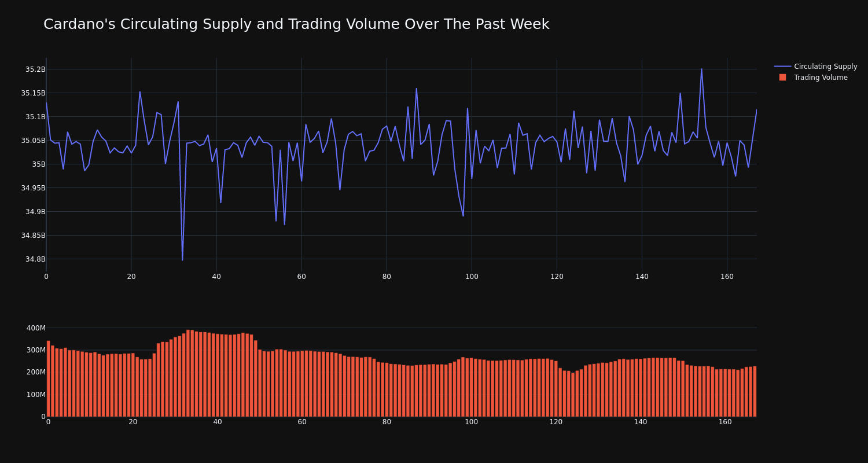Click the supply peak near hour 22
Viewport: 868px width, 463px height.
139,91
